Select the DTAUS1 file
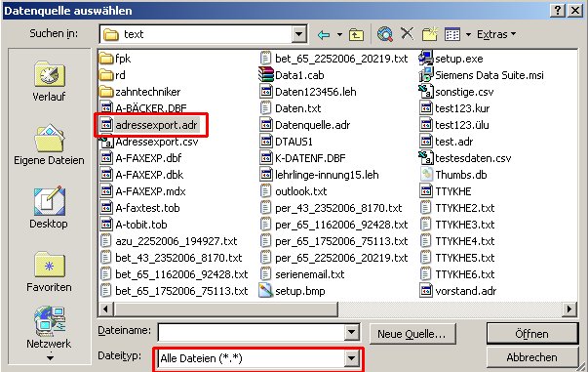The image size is (588, 372). click(286, 142)
